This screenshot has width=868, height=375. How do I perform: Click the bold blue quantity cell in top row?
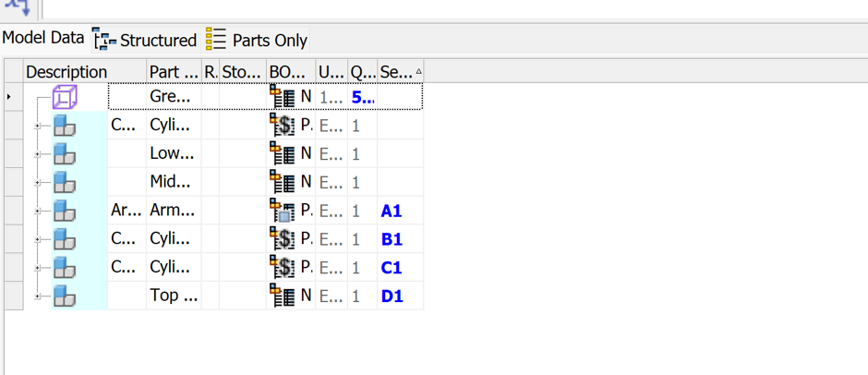pos(363,97)
